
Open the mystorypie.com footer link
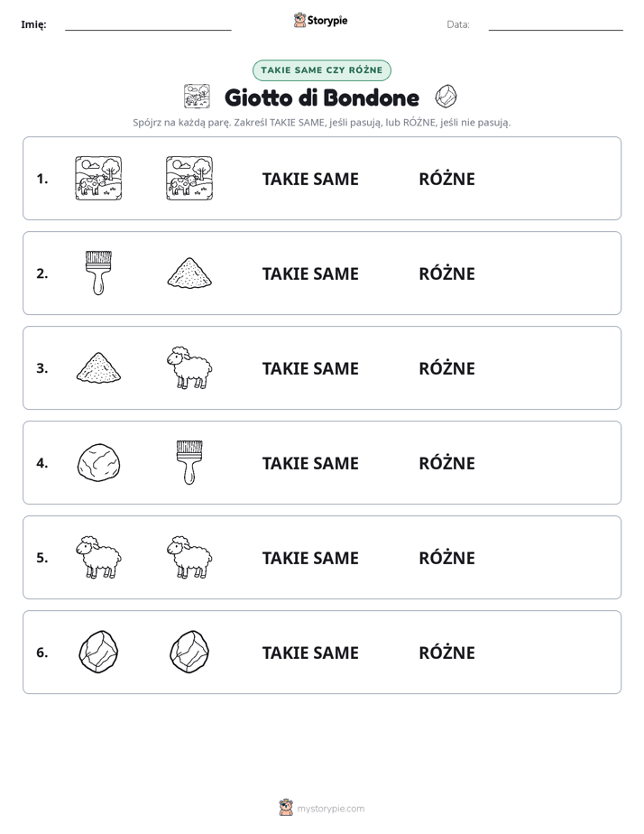(x=322, y=809)
